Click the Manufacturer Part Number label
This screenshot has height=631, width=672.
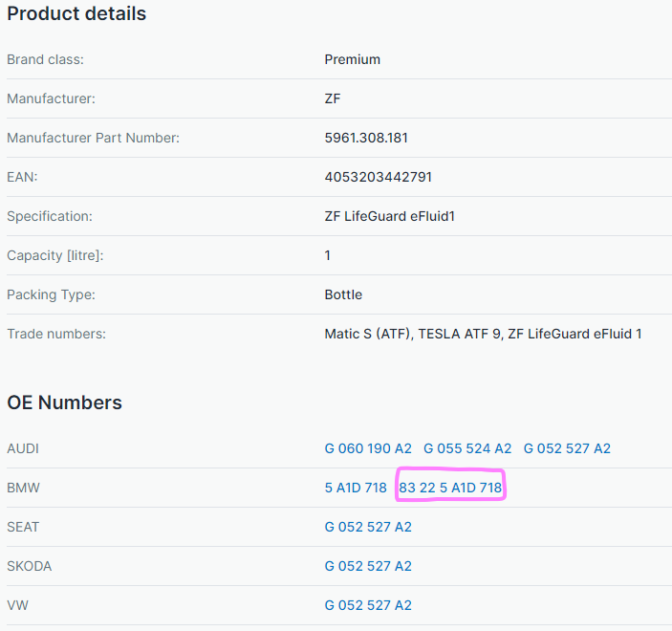pyautogui.click(x=94, y=138)
